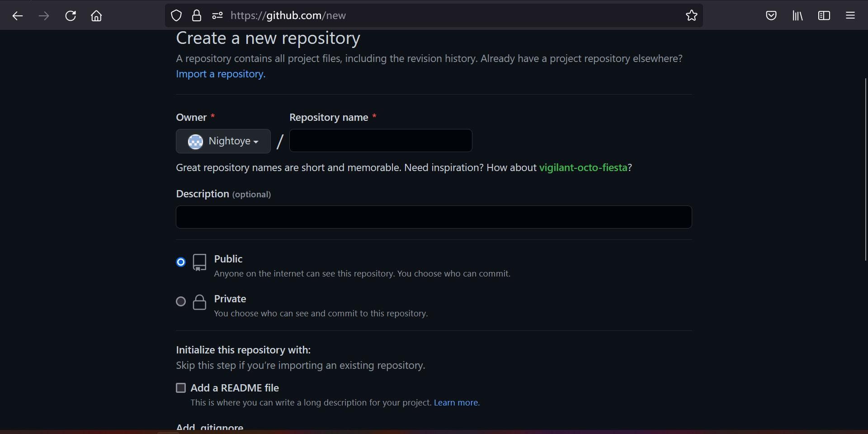Screen dimensions: 868x434
Task: Toggle the browser sidebar
Action: tap(823, 15)
